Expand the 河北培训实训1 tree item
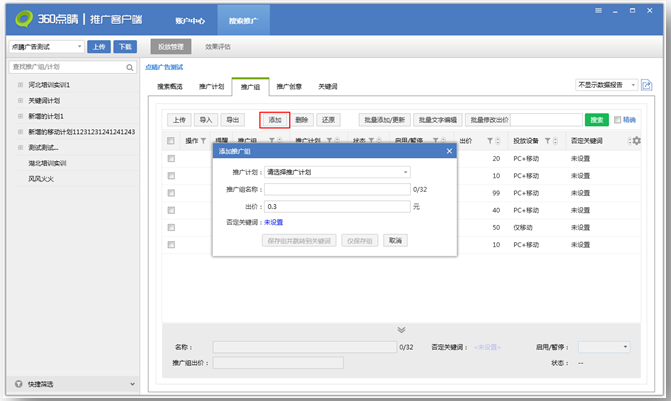Screen dimensions: 671x401 click(19, 85)
